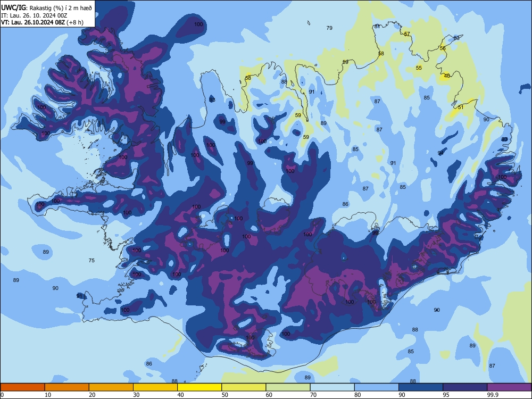This screenshot has height=399, width=532.
Task: Select the '50' legend tick label
Action: [225, 395]
